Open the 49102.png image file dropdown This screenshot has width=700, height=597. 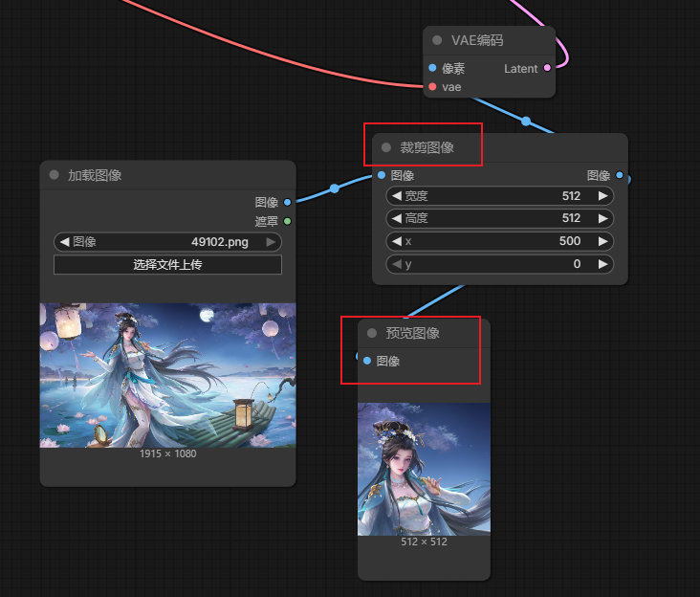[x=167, y=241]
